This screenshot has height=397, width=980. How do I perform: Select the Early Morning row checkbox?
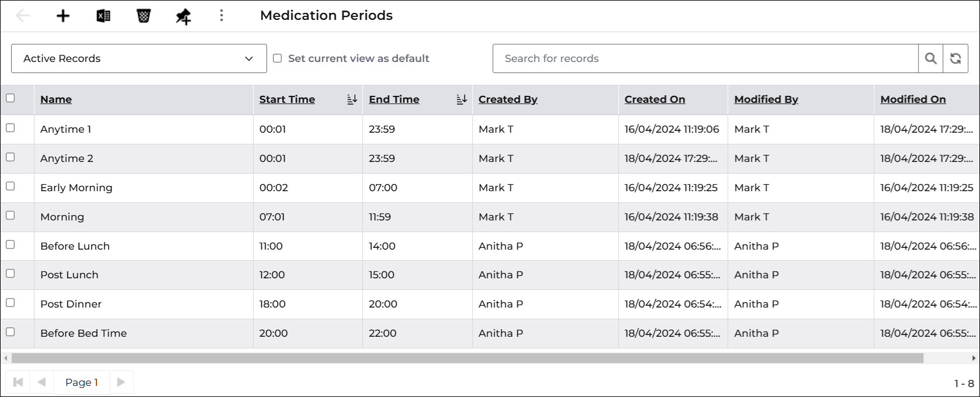[x=11, y=187]
